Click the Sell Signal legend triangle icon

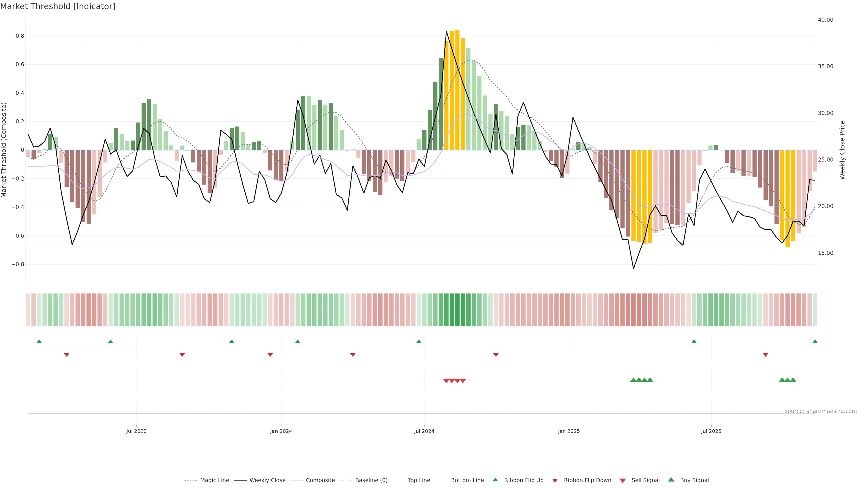[622, 480]
